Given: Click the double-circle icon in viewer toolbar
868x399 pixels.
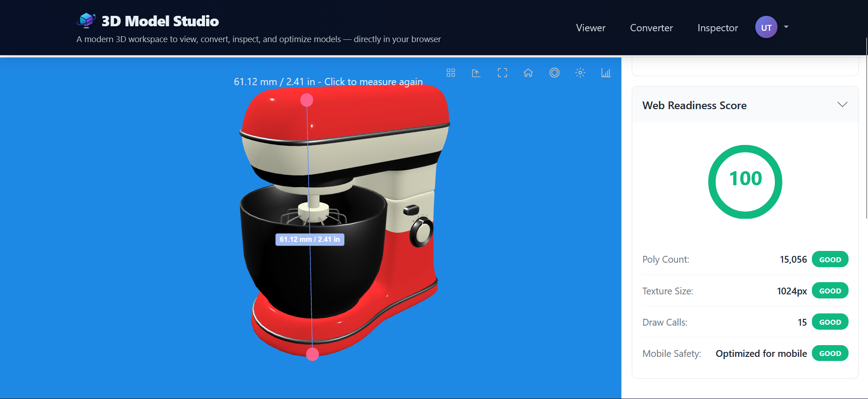Looking at the screenshot, I should pyautogui.click(x=554, y=73).
